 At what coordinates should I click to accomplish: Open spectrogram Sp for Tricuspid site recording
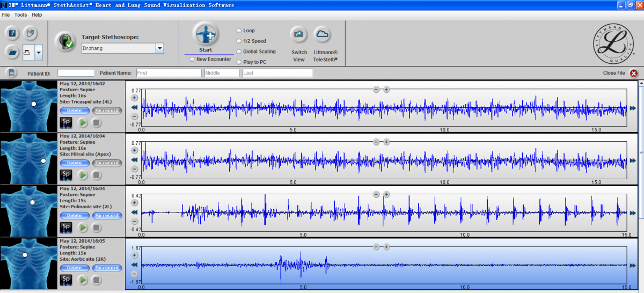click(x=65, y=122)
